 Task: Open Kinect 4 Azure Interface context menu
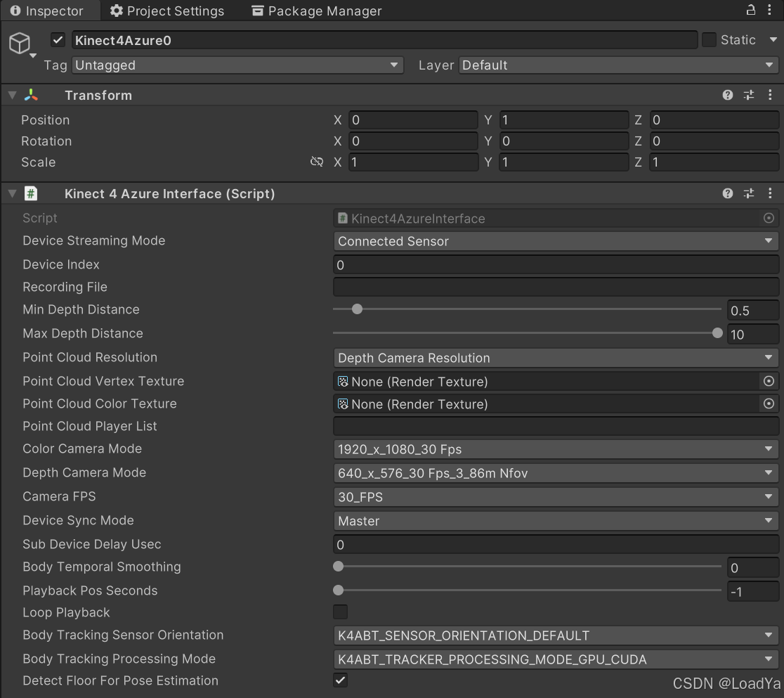coord(770,193)
